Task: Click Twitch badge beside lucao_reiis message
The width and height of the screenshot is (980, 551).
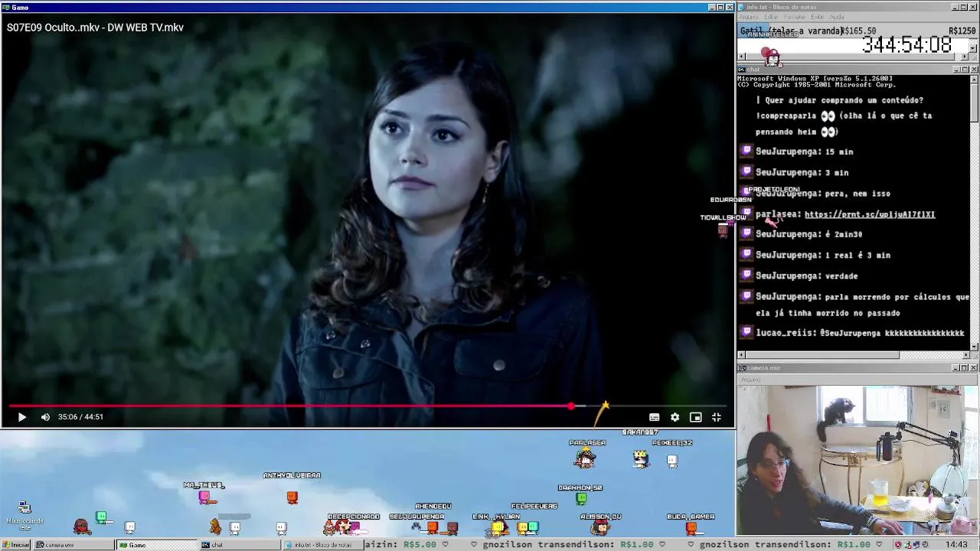Action: pyautogui.click(x=746, y=332)
